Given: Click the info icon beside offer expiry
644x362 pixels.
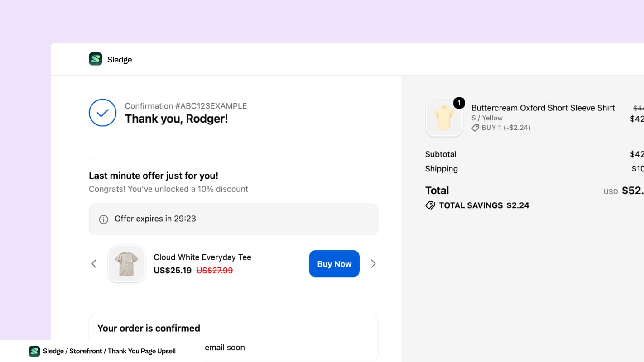Looking at the screenshot, I should (104, 219).
